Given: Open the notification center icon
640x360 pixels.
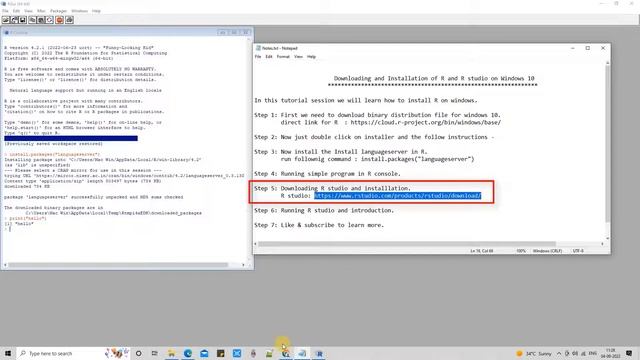Looking at the screenshot, I should coord(629,353).
